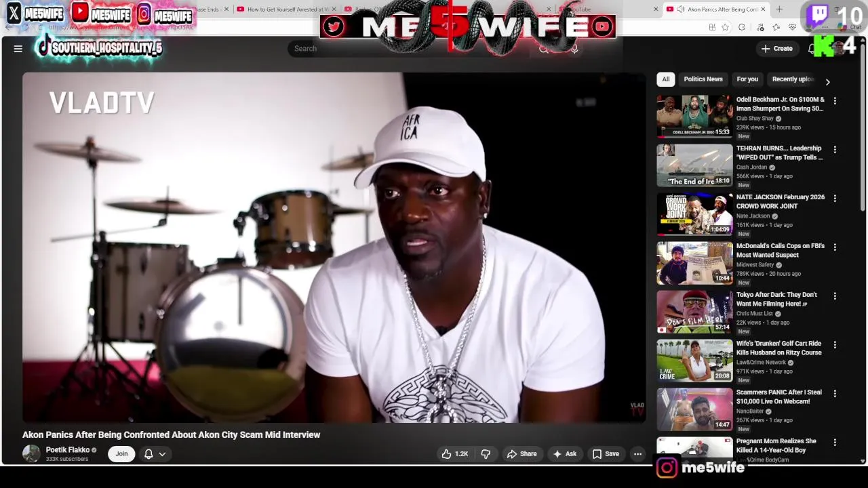Open options for Tokyo After Dark video
This screenshot has width=868, height=488.
coord(835,296)
